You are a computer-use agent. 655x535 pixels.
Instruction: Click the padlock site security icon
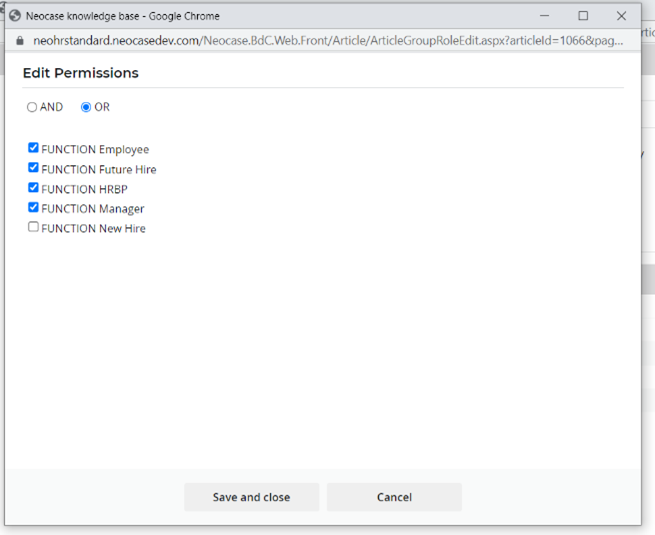pyautogui.click(x=15, y=41)
